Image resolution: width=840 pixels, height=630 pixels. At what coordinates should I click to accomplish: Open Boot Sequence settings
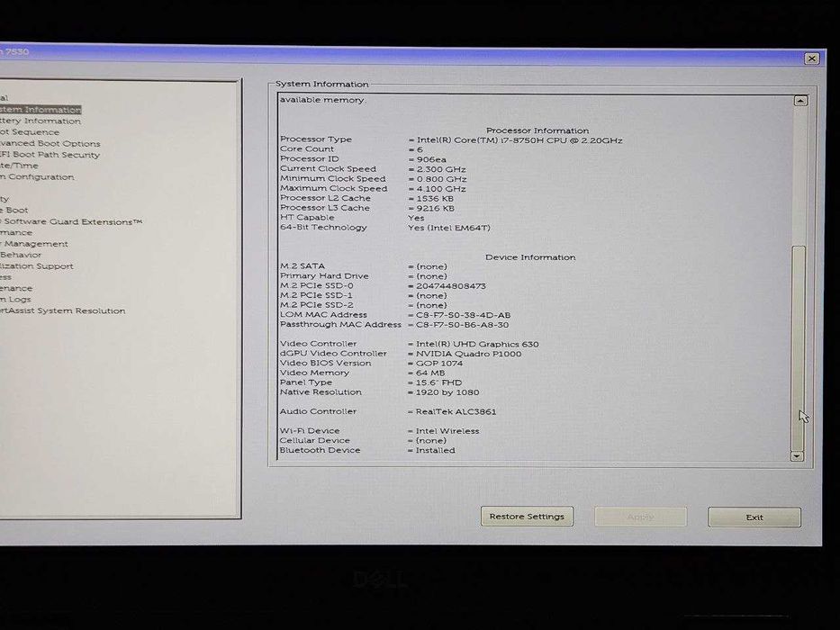click(x=30, y=131)
